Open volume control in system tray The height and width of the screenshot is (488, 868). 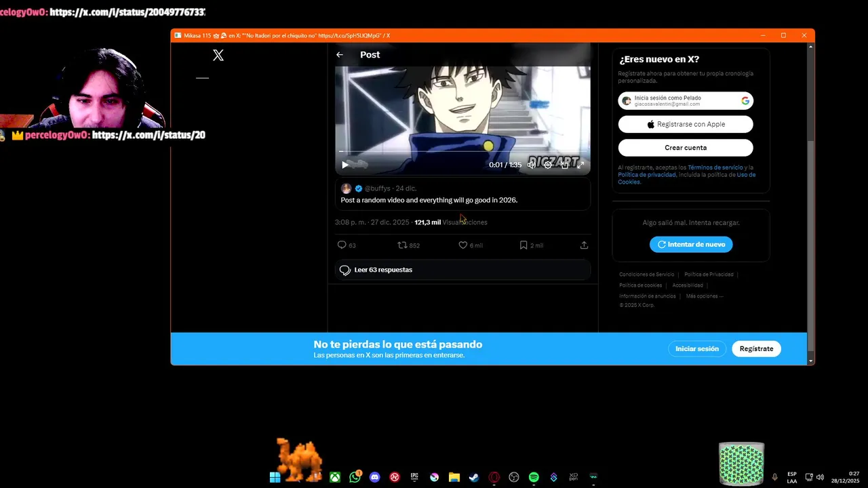point(821,477)
